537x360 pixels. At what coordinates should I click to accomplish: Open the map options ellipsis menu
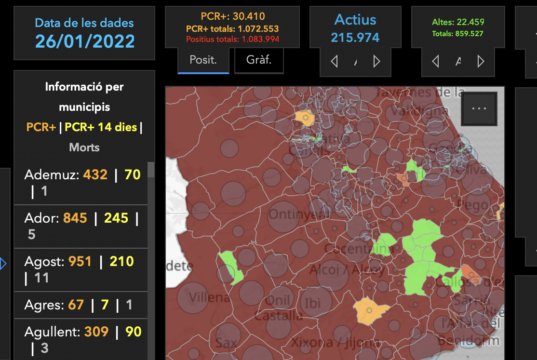point(479,109)
